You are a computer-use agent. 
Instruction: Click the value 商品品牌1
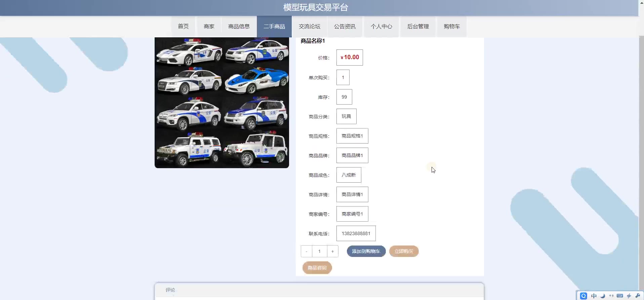[352, 155]
